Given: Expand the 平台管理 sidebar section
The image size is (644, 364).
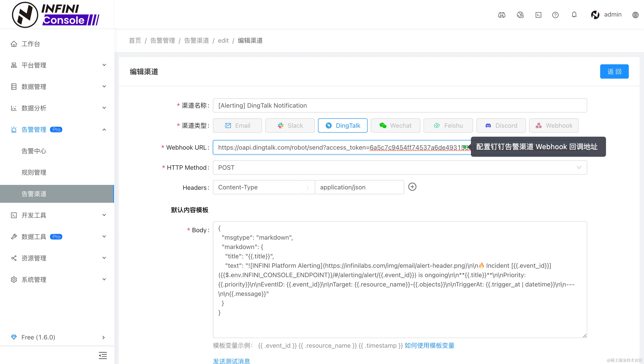Looking at the screenshot, I should tap(34, 65).
